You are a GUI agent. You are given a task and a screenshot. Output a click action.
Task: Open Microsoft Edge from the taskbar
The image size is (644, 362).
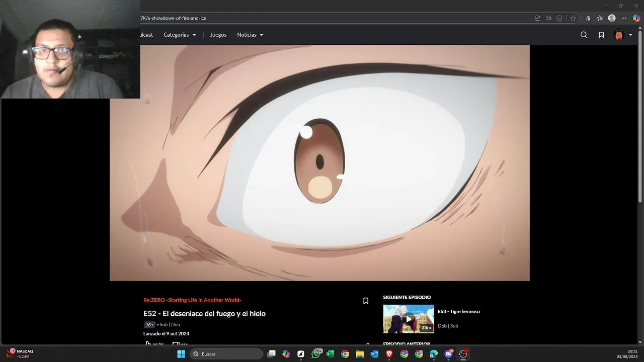click(434, 354)
